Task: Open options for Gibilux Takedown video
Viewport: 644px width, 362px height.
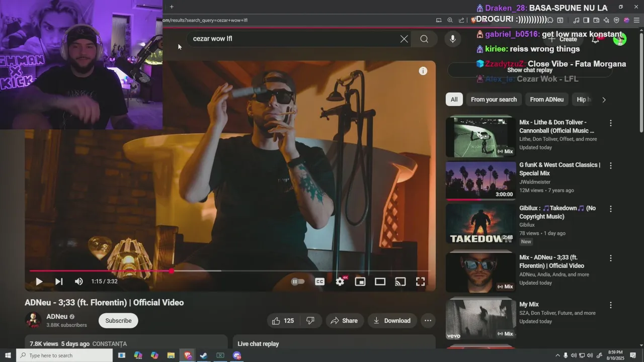Action: pyautogui.click(x=611, y=209)
